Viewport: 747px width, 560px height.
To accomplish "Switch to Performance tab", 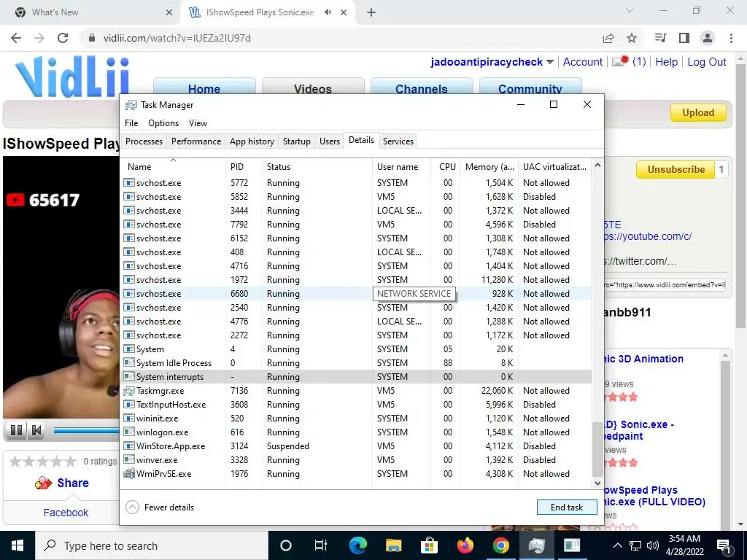I will pyautogui.click(x=196, y=141).
